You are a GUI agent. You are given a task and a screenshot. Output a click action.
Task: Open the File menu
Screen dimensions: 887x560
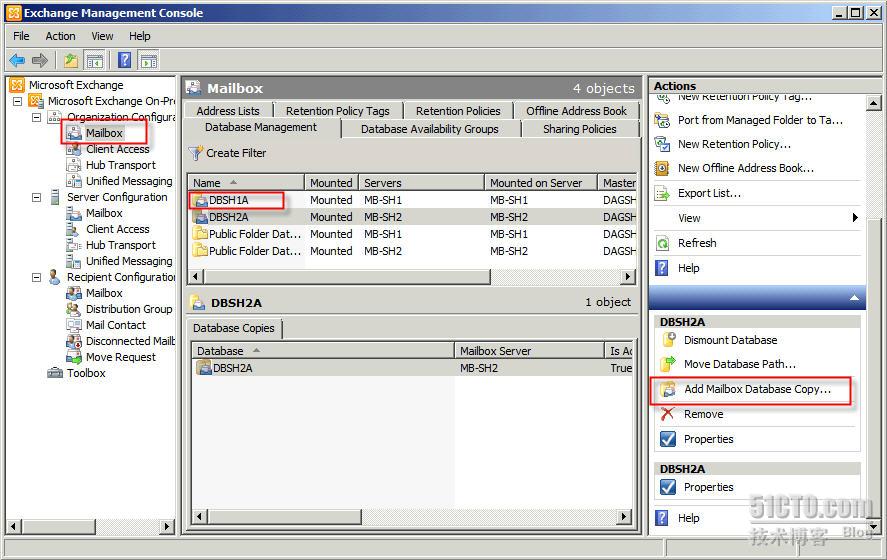(x=21, y=36)
